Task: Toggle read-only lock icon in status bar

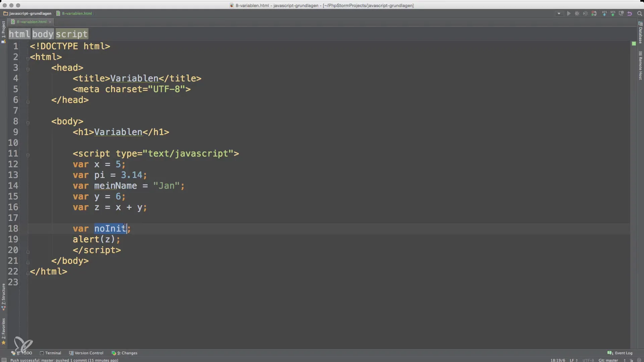Action: pos(631,360)
